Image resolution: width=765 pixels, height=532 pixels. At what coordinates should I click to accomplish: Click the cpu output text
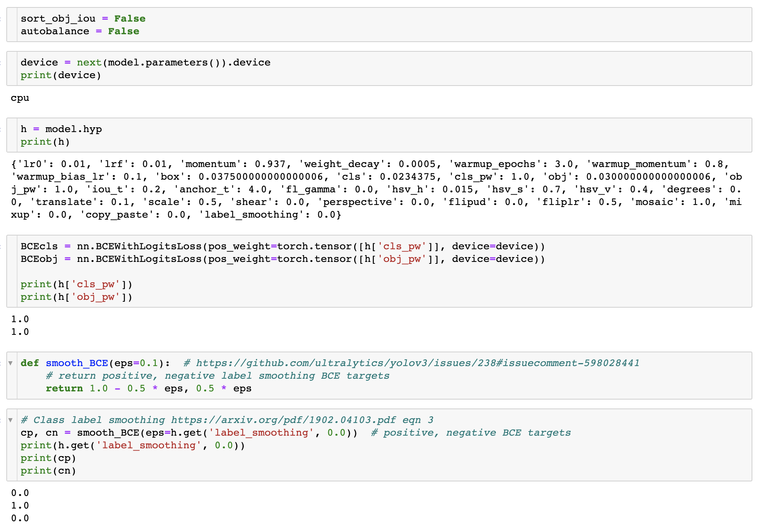coord(20,98)
